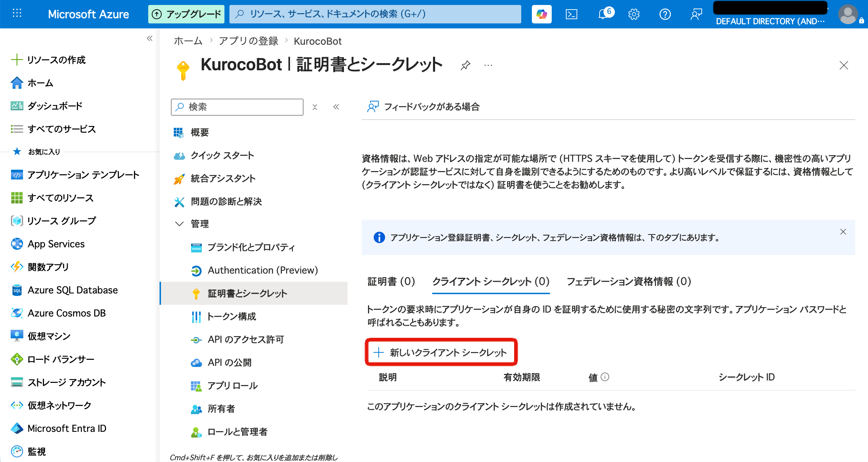Open フィードバックがある場合 link
Image resolution: width=868 pixels, height=462 pixels.
tap(423, 107)
